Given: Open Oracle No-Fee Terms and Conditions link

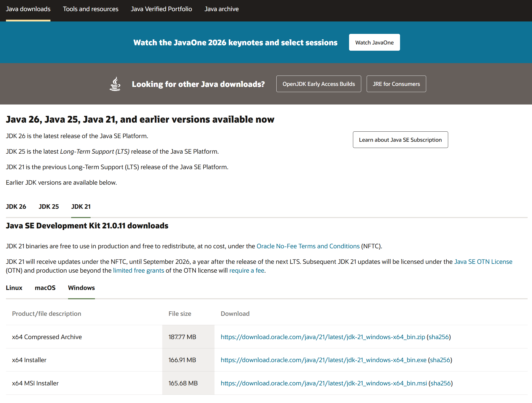Looking at the screenshot, I should [308, 246].
